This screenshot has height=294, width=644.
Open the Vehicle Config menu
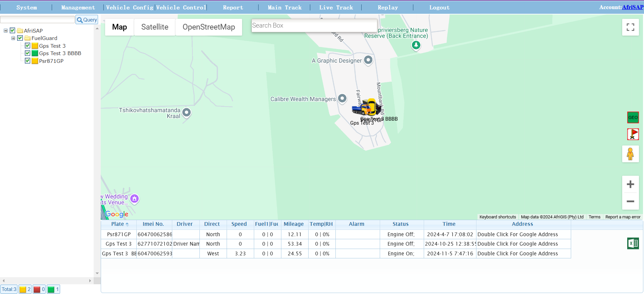[130, 7]
